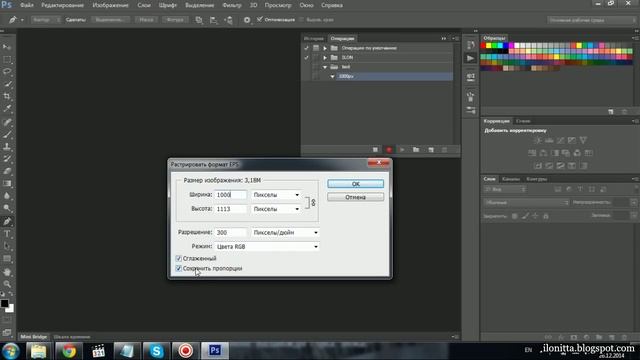Image resolution: width=640 pixels, height=360 pixels.
Task: Open Windows Start menu
Action: coord(11,351)
